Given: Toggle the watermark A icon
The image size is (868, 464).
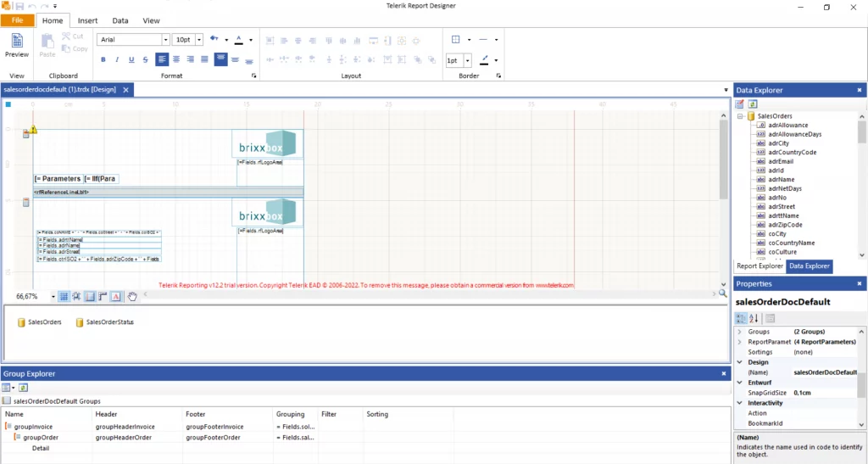Looking at the screenshot, I should coord(115,297).
